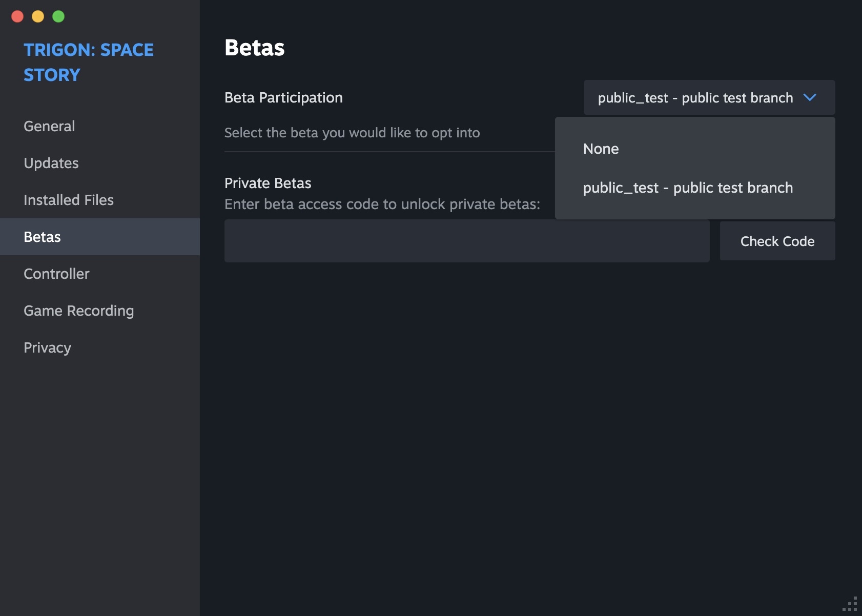Grab the resize grip in window corner
This screenshot has height=616, width=862.
click(x=851, y=605)
